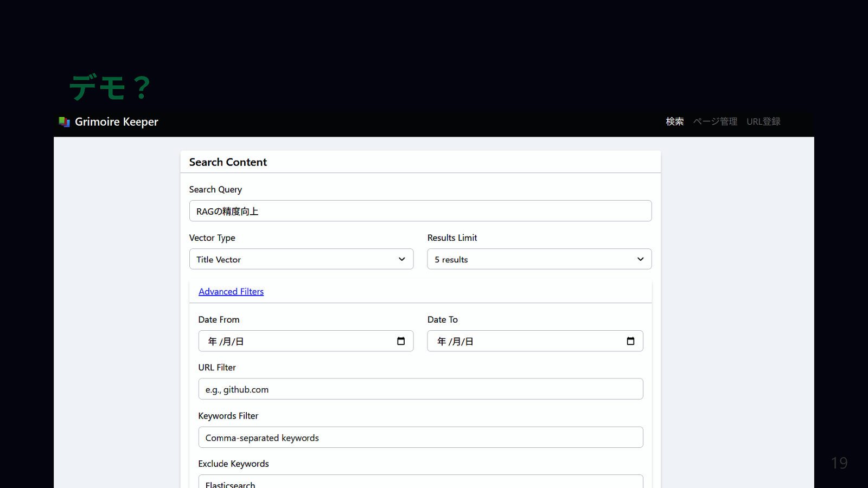Click the Keywords Filter label
Viewport: 868px width, 488px height.
tap(228, 416)
